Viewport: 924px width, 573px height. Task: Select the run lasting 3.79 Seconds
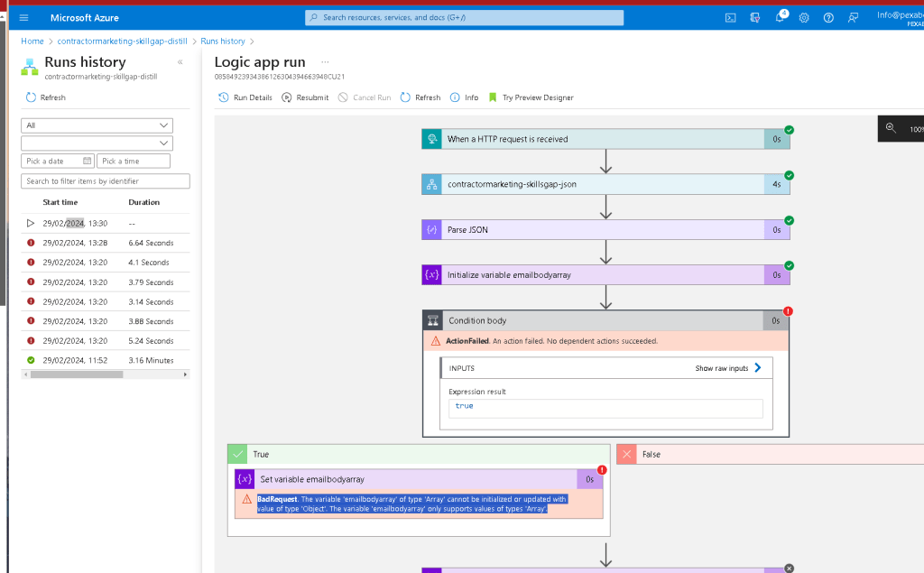tap(106, 282)
